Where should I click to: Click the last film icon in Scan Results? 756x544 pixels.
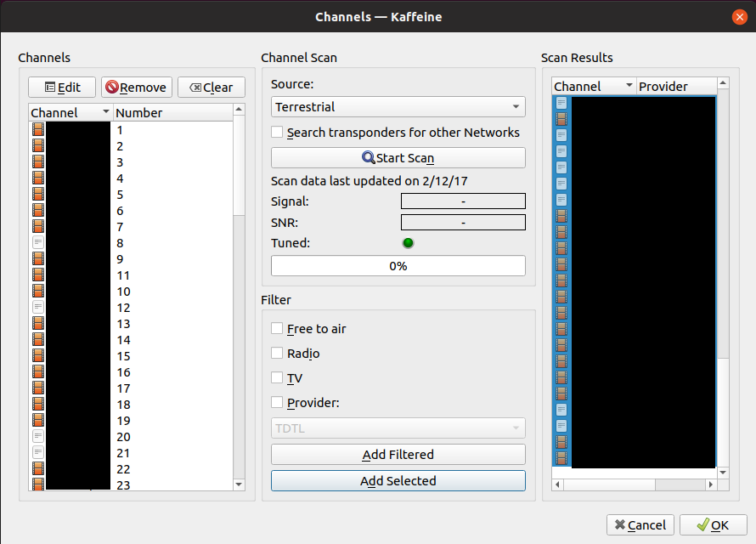[561, 458]
